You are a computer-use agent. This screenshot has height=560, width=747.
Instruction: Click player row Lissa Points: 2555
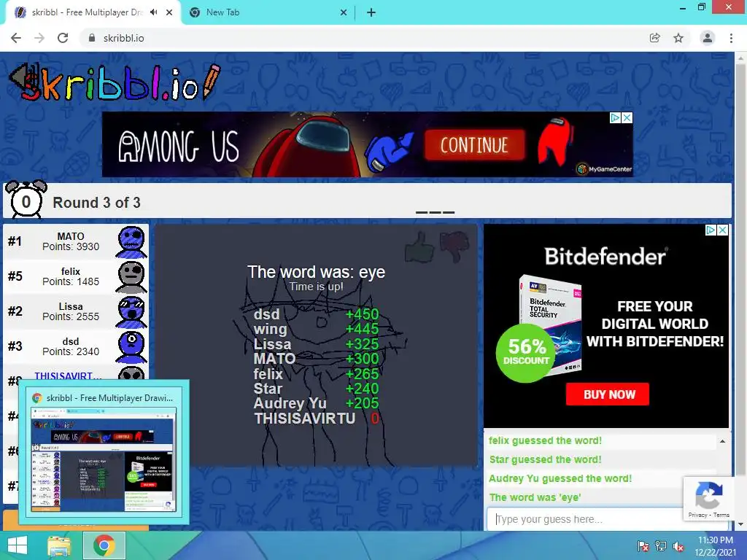(x=76, y=311)
